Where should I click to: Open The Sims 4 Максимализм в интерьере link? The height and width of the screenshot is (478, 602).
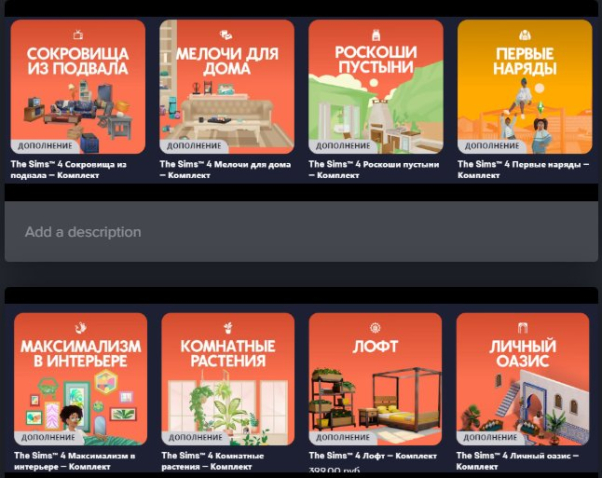pyautogui.click(x=74, y=461)
